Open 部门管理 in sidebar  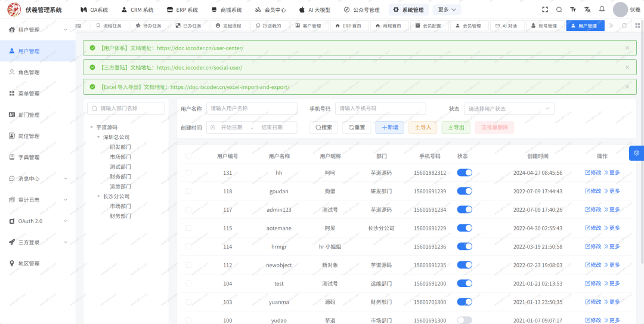(x=38, y=115)
